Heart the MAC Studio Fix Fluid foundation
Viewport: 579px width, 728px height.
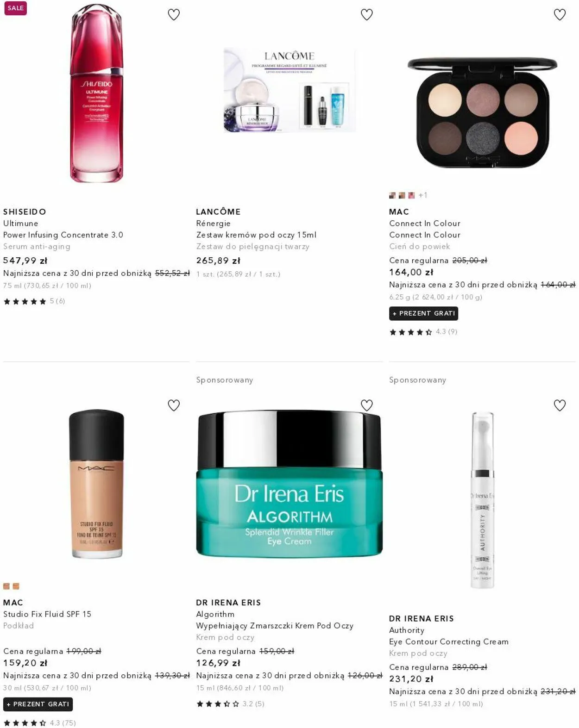click(174, 405)
